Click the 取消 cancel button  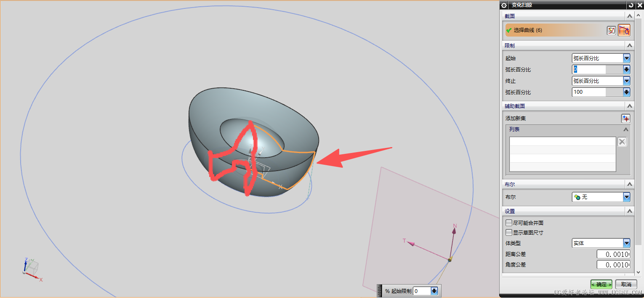(x=626, y=284)
